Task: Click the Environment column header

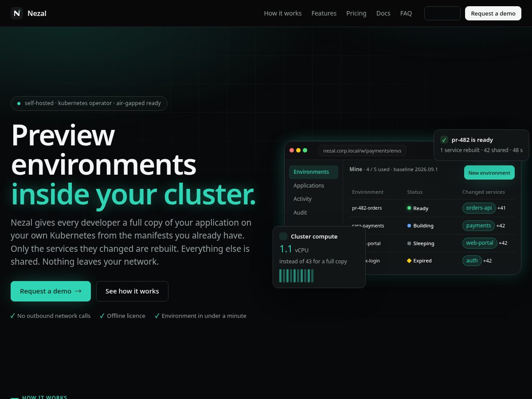Action: pyautogui.click(x=368, y=192)
